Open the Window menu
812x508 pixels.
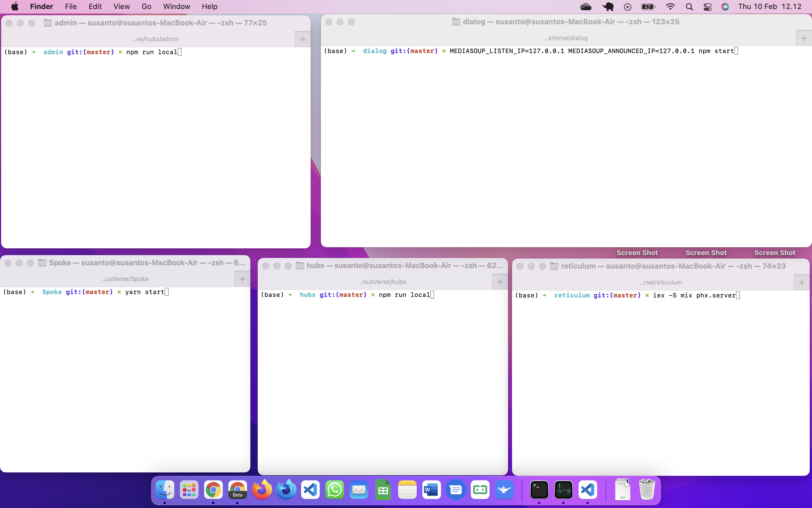[176, 6]
